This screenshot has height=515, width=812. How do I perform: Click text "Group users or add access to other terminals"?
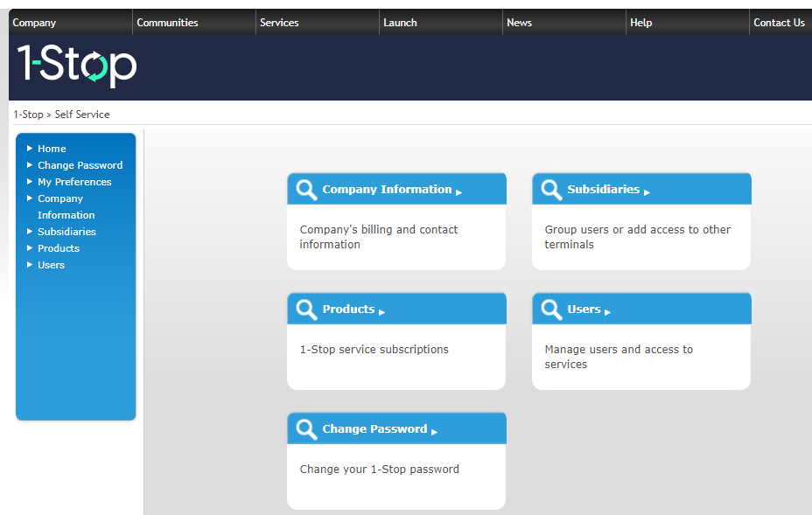638,237
